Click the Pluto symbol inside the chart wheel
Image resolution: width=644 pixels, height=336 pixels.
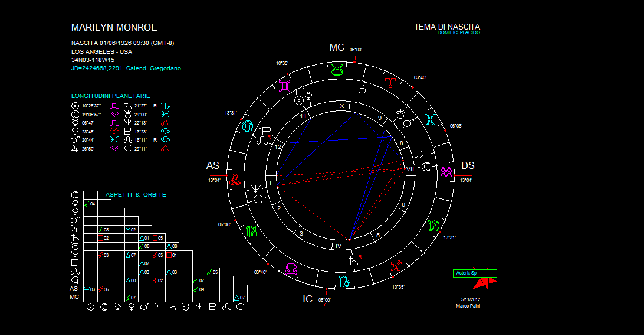pyautogui.click(x=265, y=131)
